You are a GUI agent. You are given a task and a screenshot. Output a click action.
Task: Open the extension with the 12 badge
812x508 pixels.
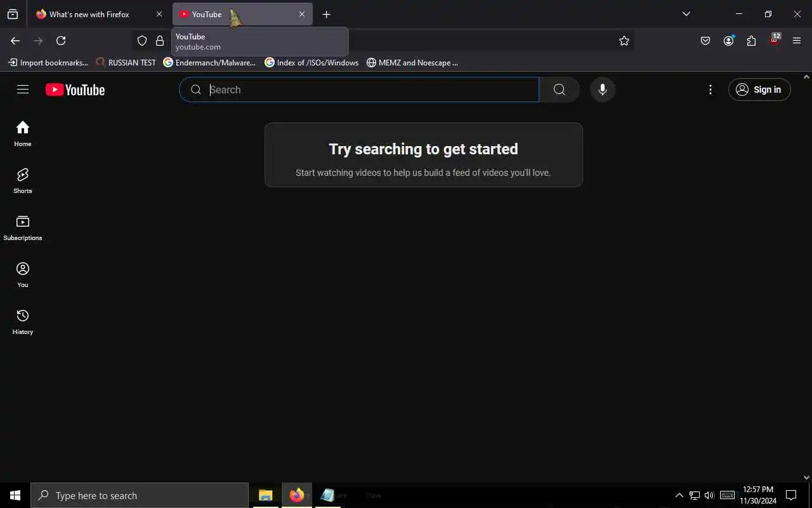click(x=775, y=40)
